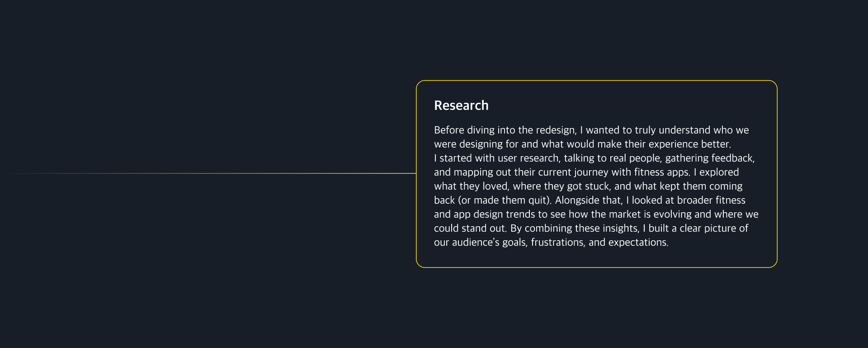Select the phrase "got stuck"
The image size is (868, 348).
pyautogui.click(x=588, y=186)
